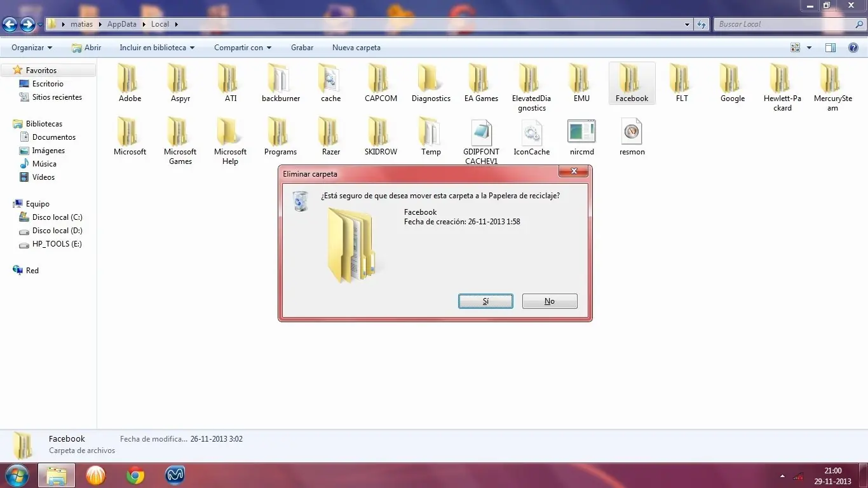Select the MercurySteam folder
This screenshot has height=488, width=868.
point(832,88)
